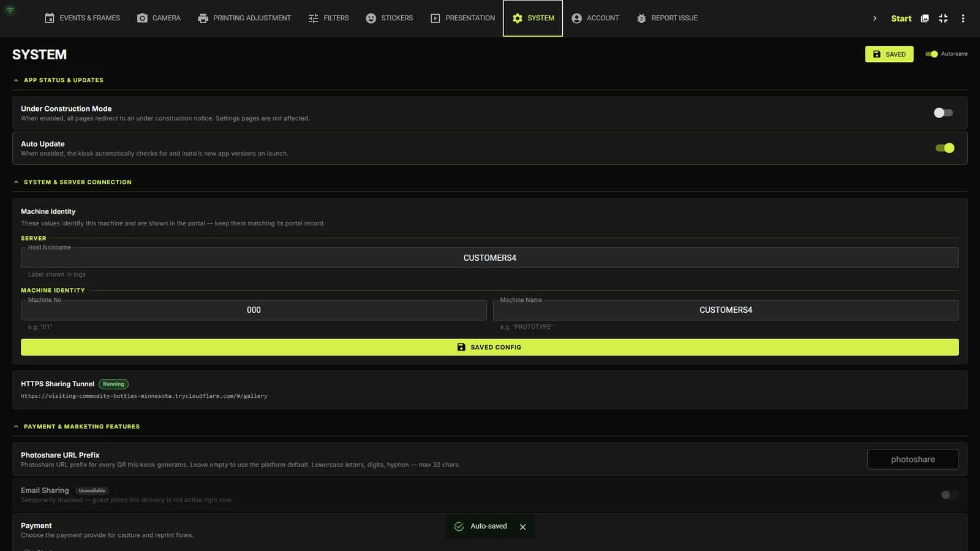The height and width of the screenshot is (551, 980).
Task: Click the 'Label shown in logs' hint
Action: 56,274
